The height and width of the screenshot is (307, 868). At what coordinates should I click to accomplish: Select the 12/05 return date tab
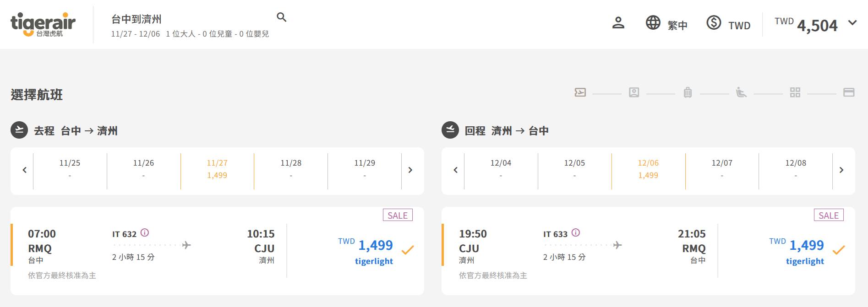pos(574,169)
